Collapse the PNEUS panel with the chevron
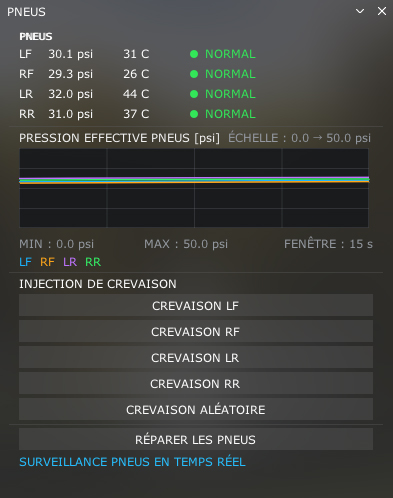This screenshot has height=498, width=393. [360, 11]
